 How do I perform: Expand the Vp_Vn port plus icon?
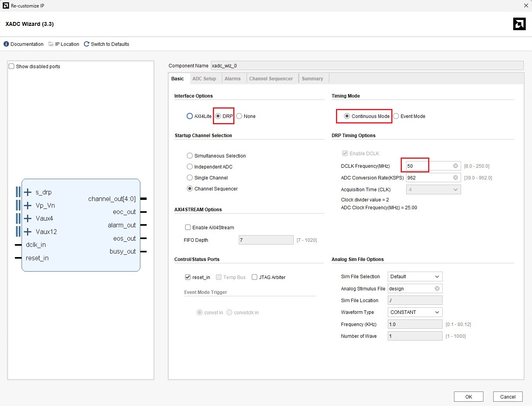[28, 205]
